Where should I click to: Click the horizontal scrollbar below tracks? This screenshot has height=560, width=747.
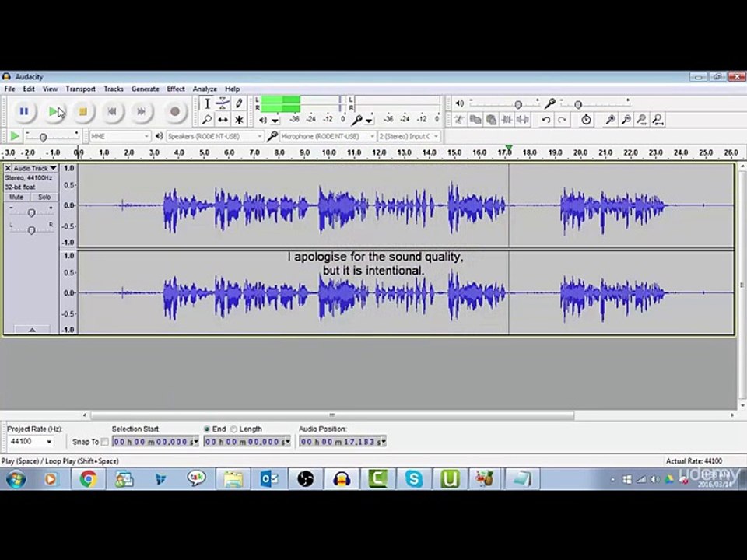pos(332,415)
